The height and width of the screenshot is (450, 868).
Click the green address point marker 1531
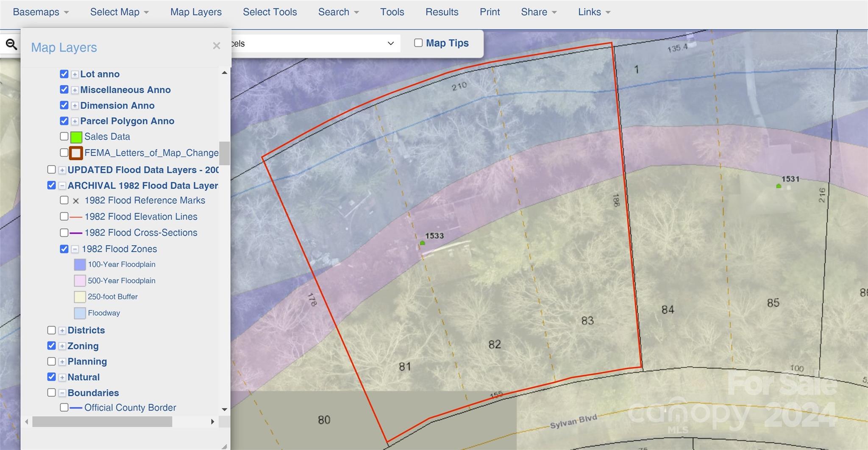[x=779, y=186]
